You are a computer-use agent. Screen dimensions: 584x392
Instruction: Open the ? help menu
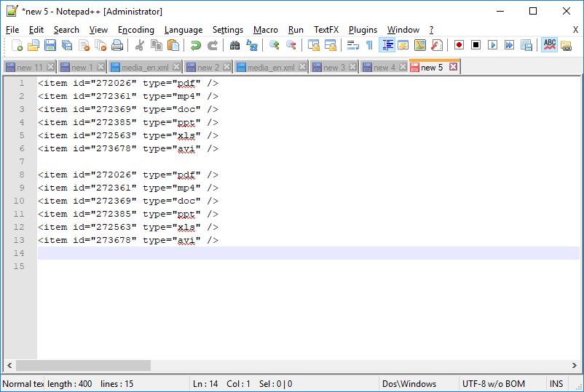[x=431, y=30]
